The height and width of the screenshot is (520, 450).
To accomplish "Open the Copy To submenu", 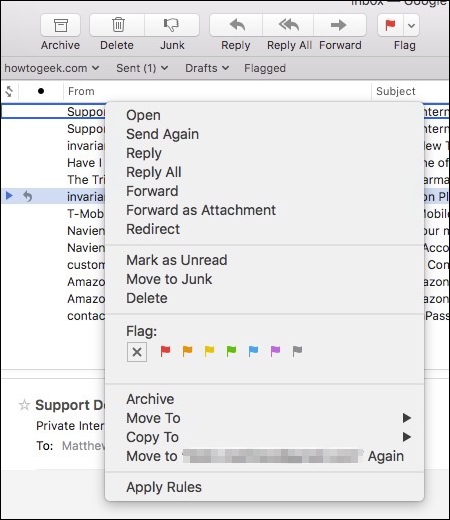I will (x=265, y=437).
